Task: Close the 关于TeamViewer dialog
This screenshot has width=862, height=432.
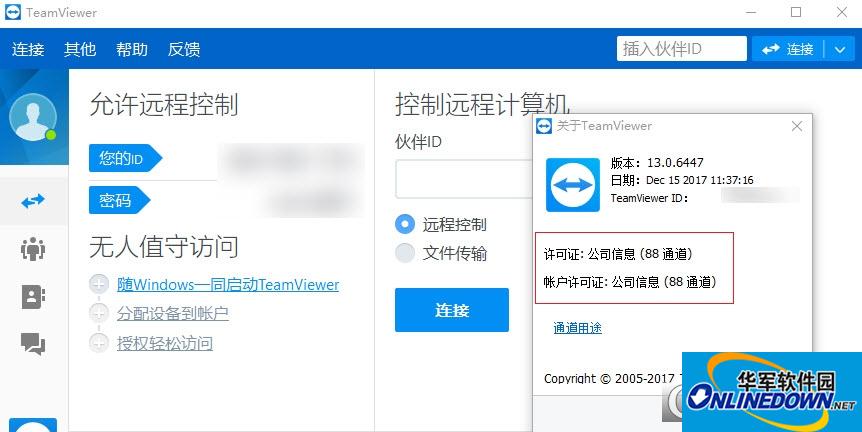Action: point(797,126)
